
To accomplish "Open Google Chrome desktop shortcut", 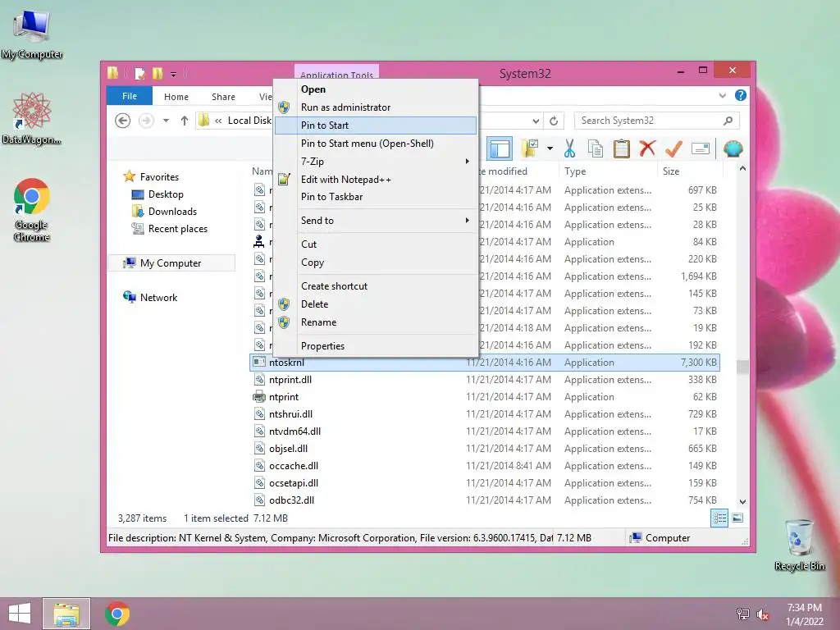I will pos(32,209).
